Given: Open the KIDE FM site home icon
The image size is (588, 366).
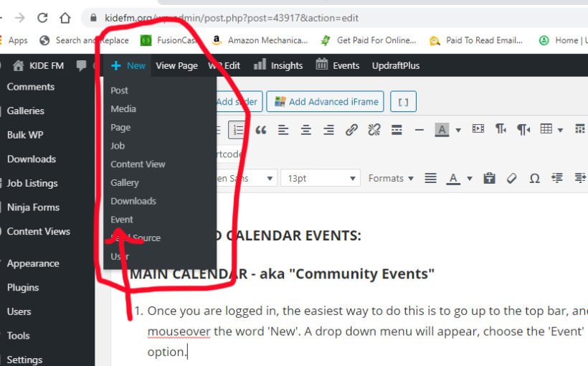Looking at the screenshot, I should click(x=18, y=66).
